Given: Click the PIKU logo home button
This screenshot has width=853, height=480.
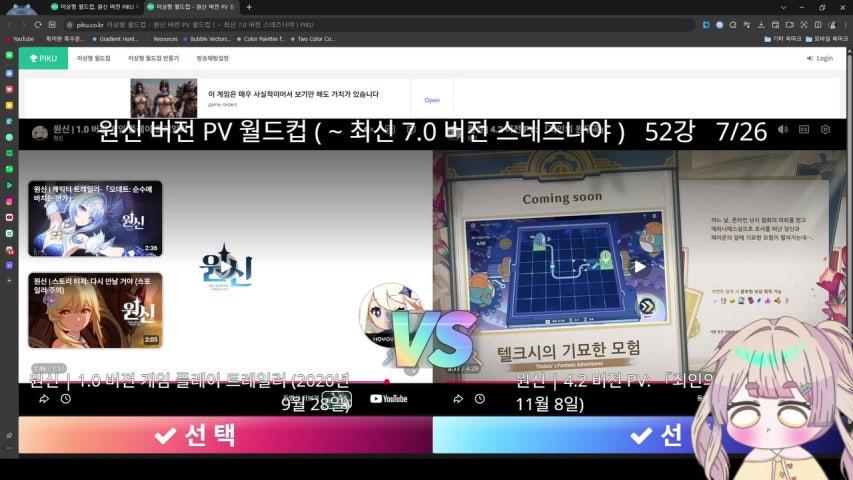Looking at the screenshot, I should click(x=43, y=58).
